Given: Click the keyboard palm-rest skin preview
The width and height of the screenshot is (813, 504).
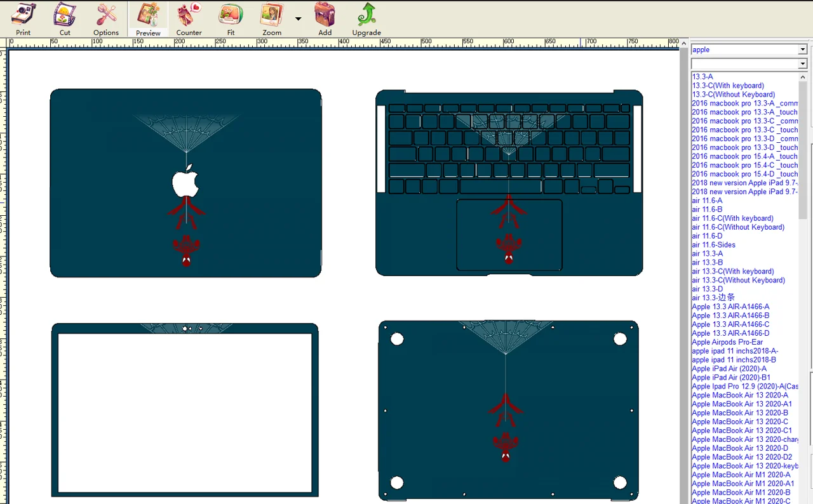Looking at the screenshot, I should [x=509, y=183].
